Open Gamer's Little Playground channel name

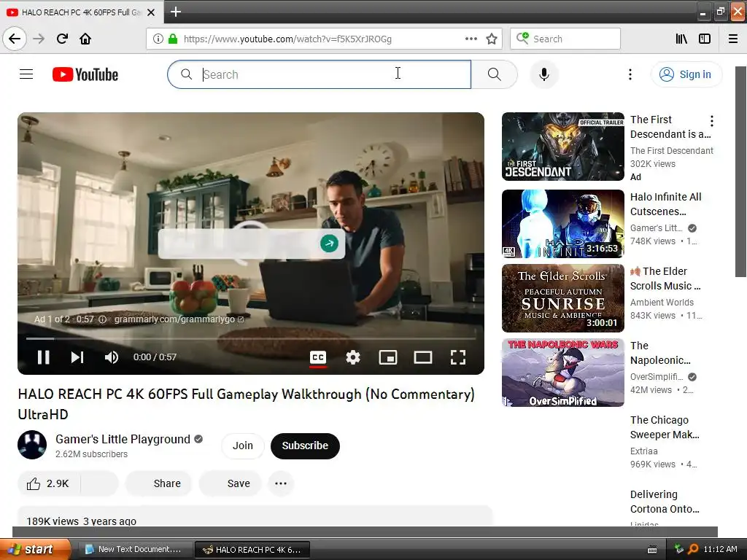123,439
